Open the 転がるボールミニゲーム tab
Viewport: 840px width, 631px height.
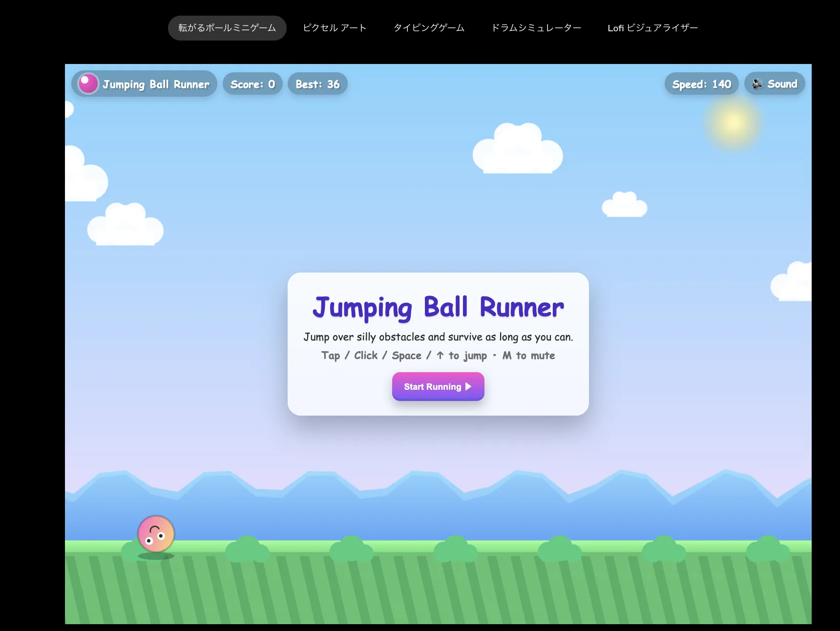(227, 28)
